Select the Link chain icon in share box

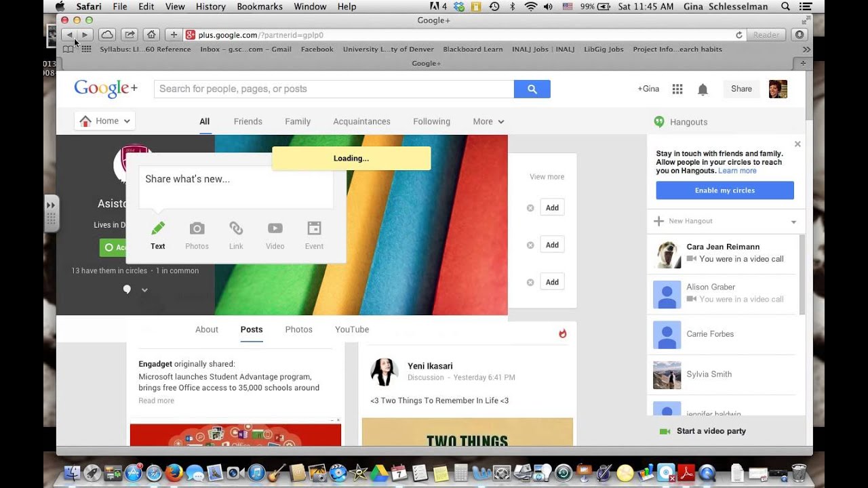click(236, 228)
